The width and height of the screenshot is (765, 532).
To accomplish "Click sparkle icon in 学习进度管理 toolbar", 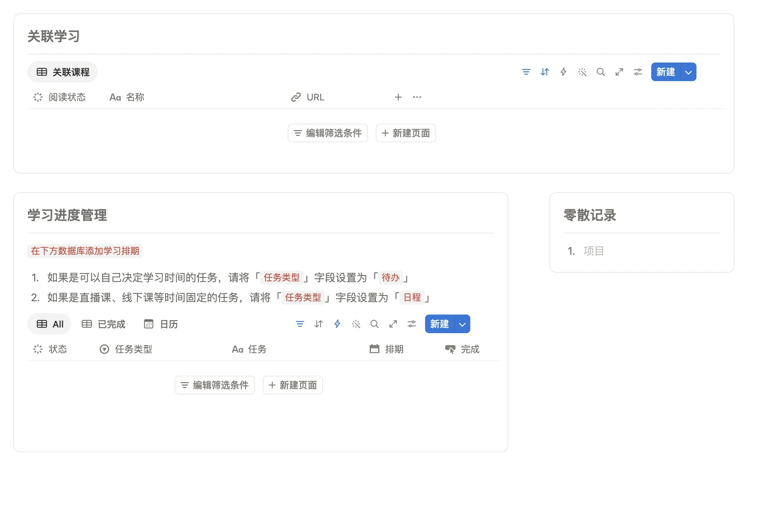I will (356, 324).
